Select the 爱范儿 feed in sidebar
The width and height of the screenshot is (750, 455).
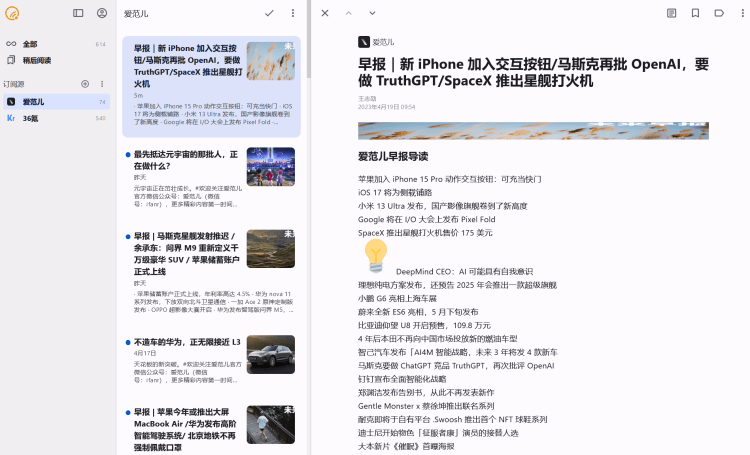tap(56, 101)
